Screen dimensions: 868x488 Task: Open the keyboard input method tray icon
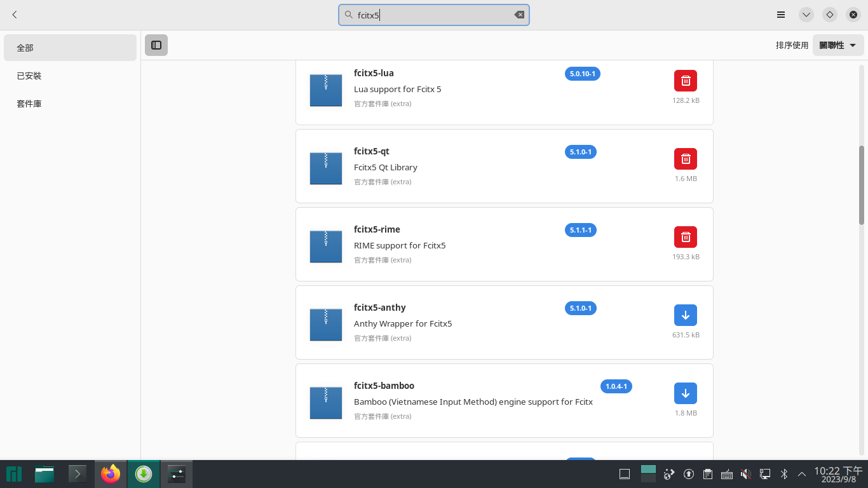click(727, 474)
